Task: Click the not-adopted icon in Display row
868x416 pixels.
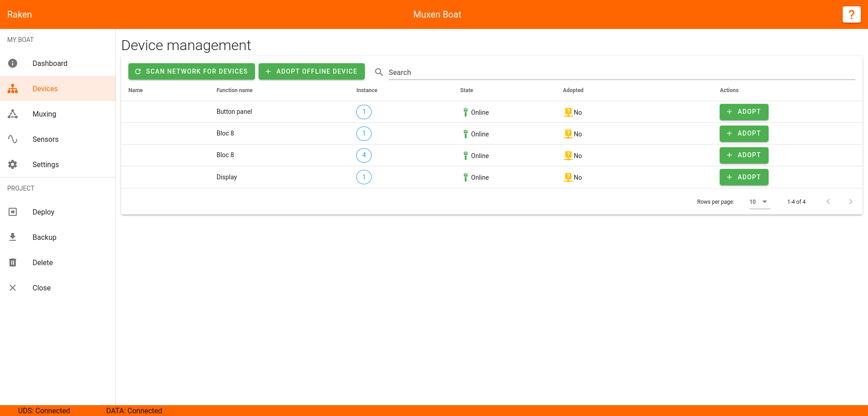Action: point(568,177)
